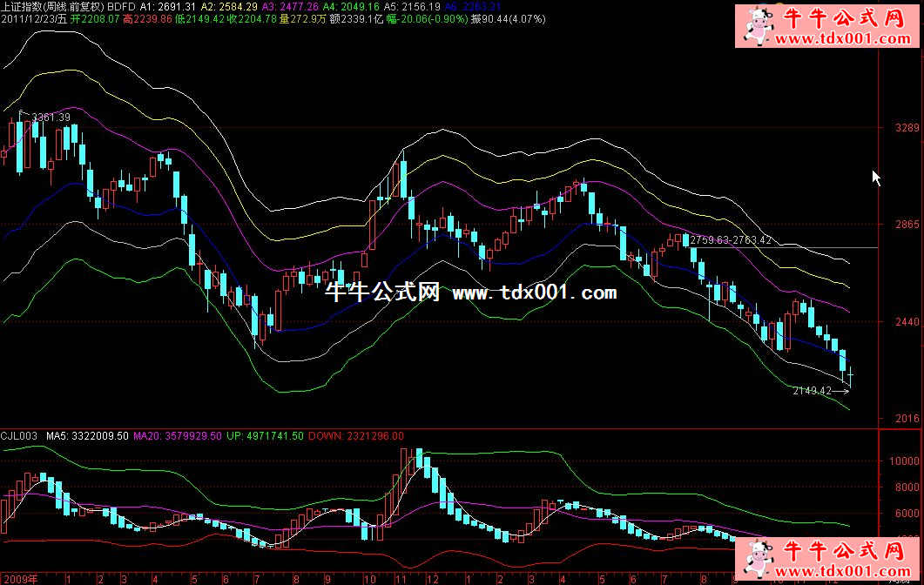Click the 2440 price axis label
The width and height of the screenshot is (924, 585).
pyautogui.click(x=907, y=321)
